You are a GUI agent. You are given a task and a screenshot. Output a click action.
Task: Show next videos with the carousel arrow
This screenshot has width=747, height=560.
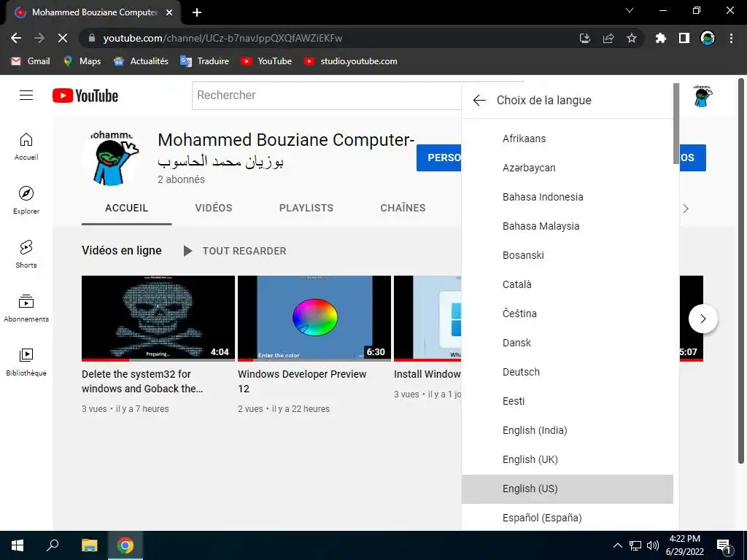point(703,319)
